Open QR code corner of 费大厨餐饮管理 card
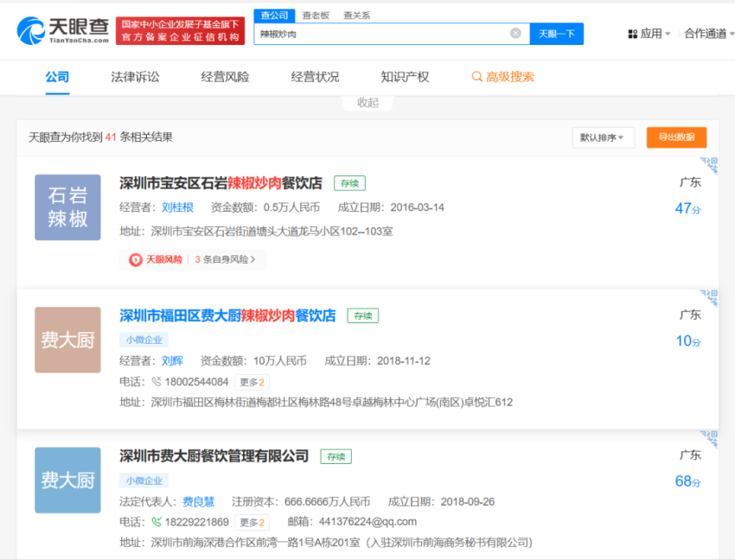Image resolution: width=735 pixels, height=560 pixels. tap(709, 439)
